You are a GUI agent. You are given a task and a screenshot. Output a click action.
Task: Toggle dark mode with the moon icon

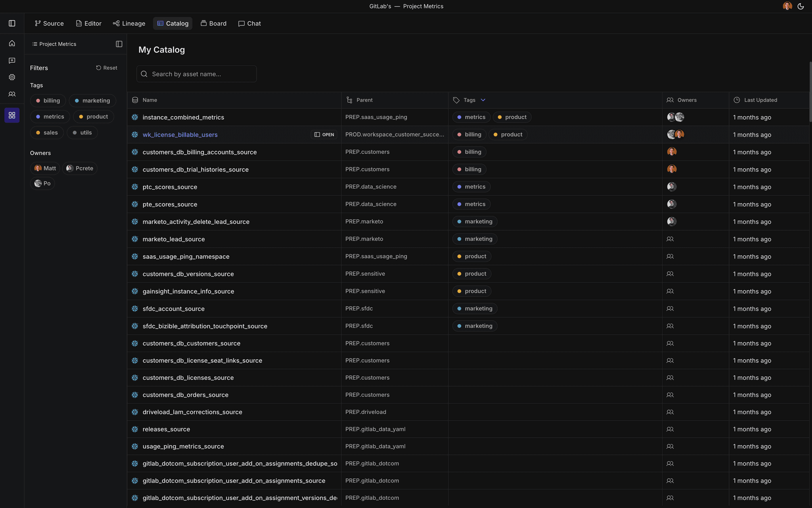(x=801, y=6)
